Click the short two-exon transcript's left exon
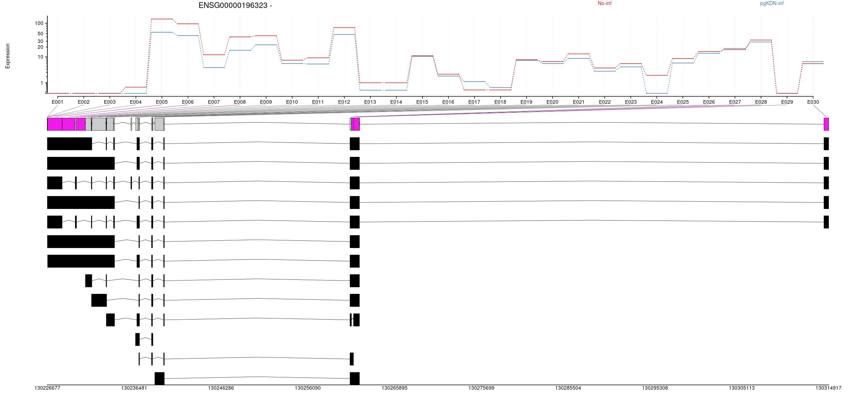 tap(137, 339)
